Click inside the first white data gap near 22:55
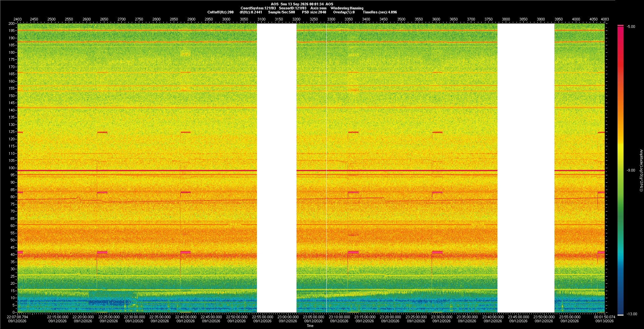 (277, 168)
